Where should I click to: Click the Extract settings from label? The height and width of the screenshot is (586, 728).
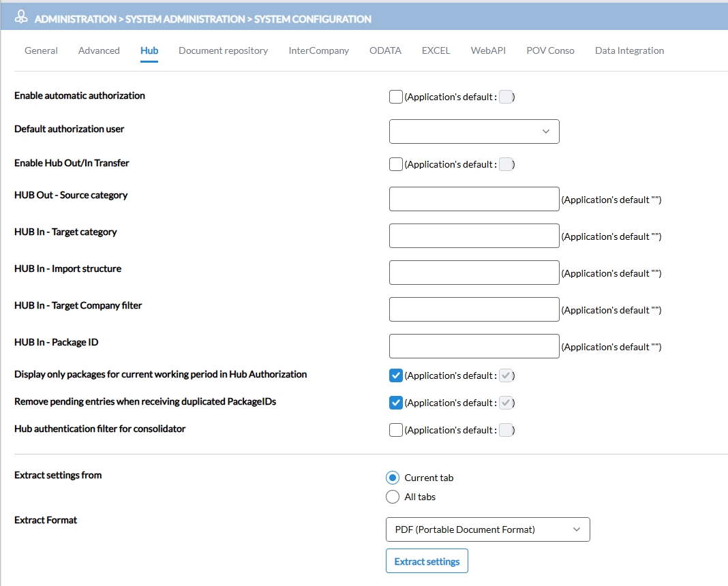[x=58, y=475]
